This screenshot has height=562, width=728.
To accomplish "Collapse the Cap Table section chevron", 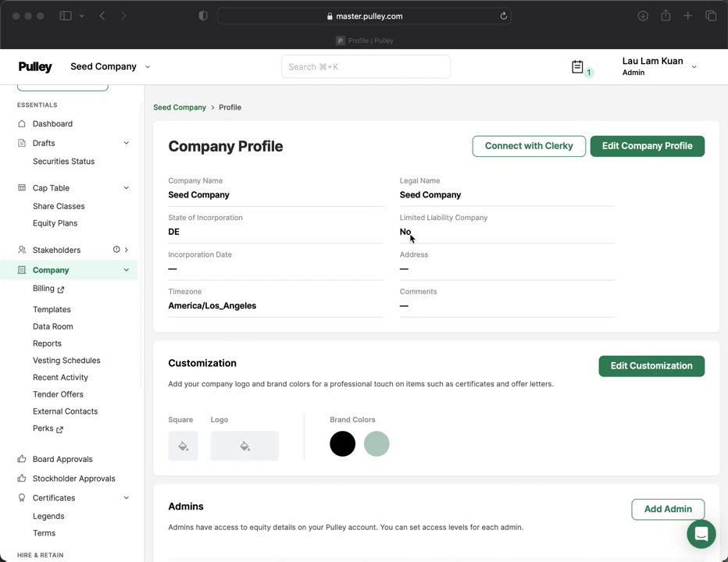I will pos(127,188).
